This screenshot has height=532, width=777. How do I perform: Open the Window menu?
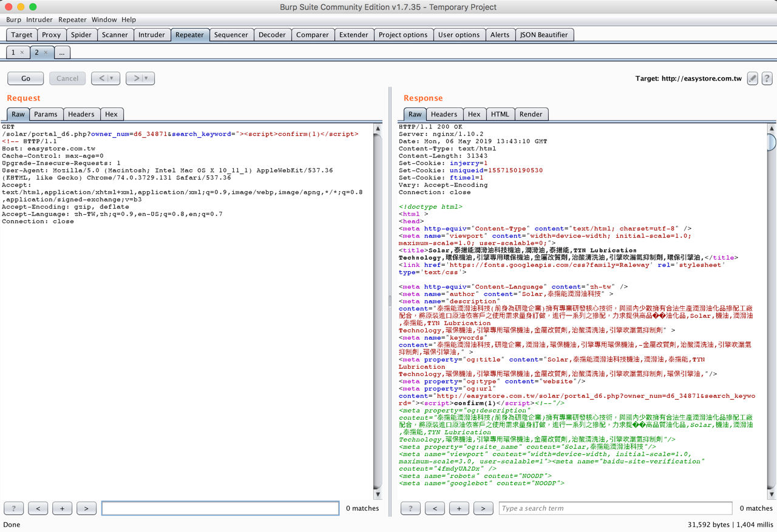click(104, 19)
